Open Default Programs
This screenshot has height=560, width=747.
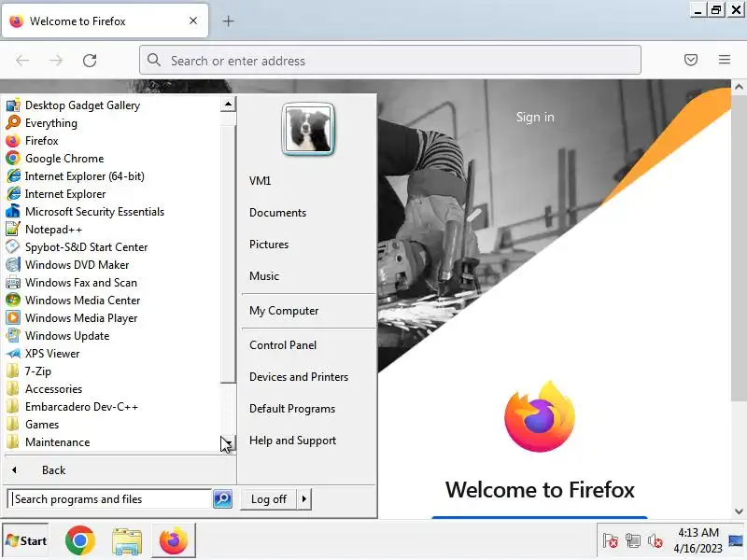292,409
